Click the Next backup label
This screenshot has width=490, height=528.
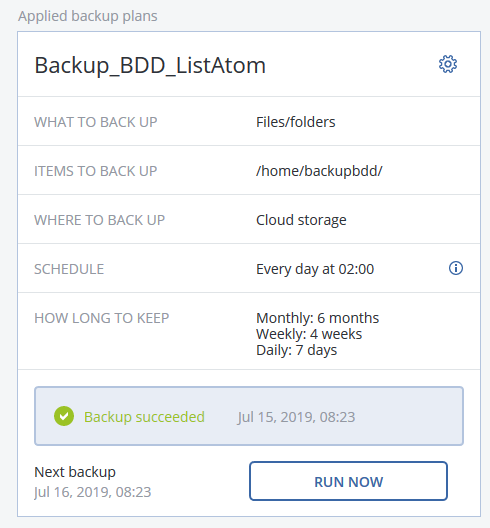(x=75, y=472)
